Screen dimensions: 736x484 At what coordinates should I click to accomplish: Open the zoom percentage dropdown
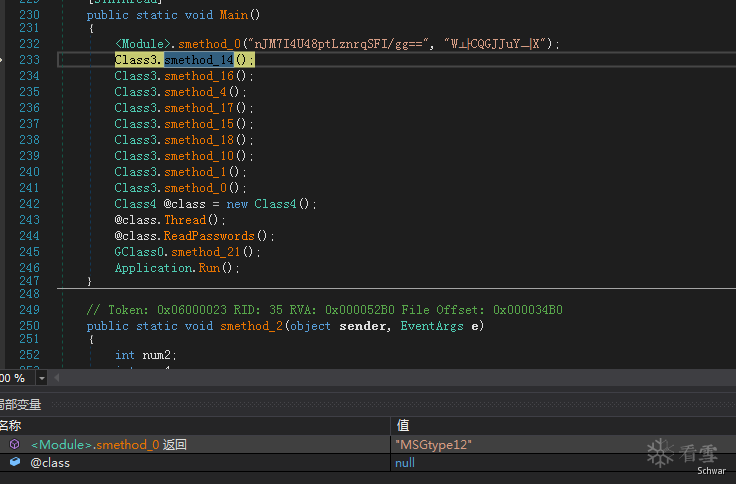(41, 378)
